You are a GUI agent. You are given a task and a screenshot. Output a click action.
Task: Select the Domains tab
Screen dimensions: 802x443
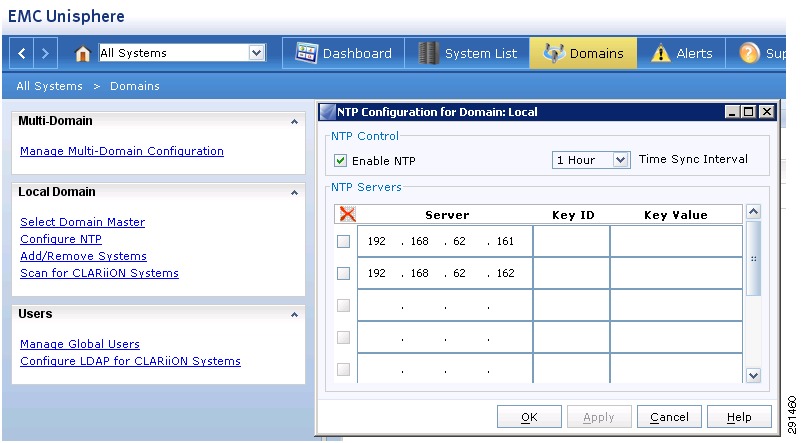(583, 53)
